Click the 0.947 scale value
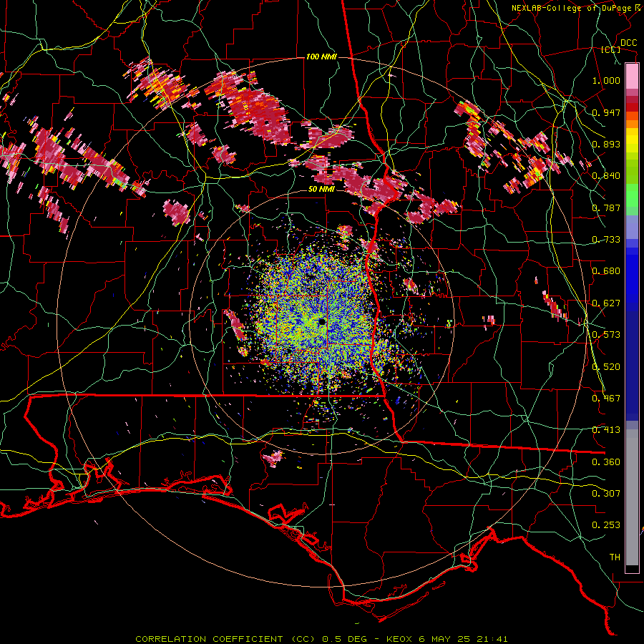 tap(606, 112)
